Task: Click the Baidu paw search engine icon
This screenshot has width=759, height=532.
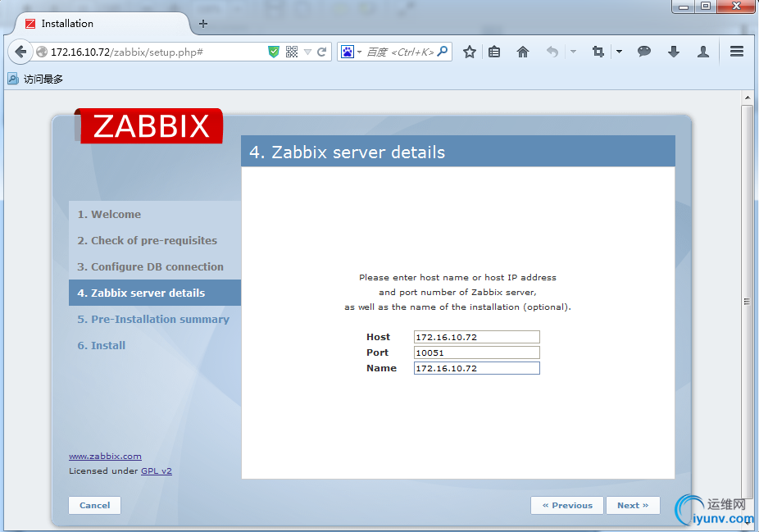Action: point(348,52)
